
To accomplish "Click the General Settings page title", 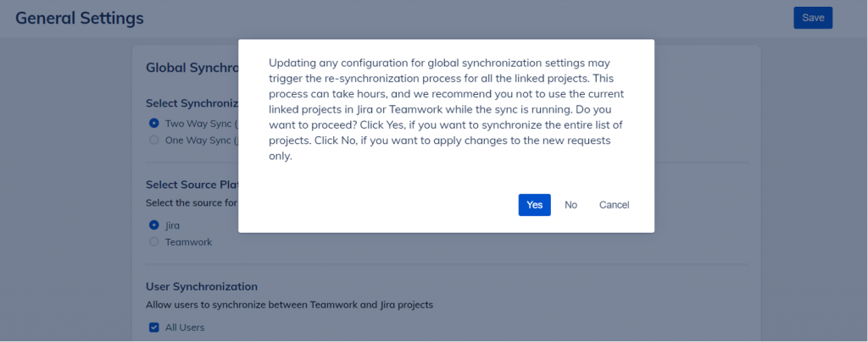I will click(80, 18).
